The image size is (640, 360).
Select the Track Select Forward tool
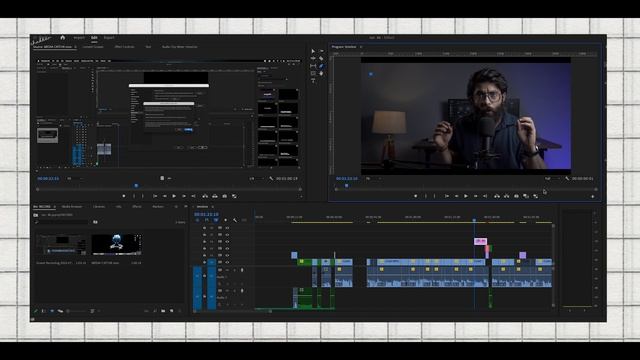click(x=321, y=51)
